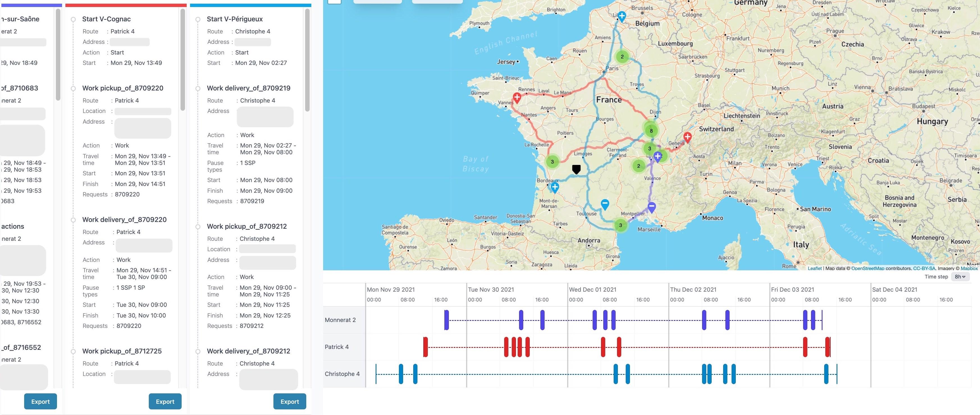Click the Christophe 4 panel scrollbar
This screenshot has width=980, height=415.
coord(307,60)
